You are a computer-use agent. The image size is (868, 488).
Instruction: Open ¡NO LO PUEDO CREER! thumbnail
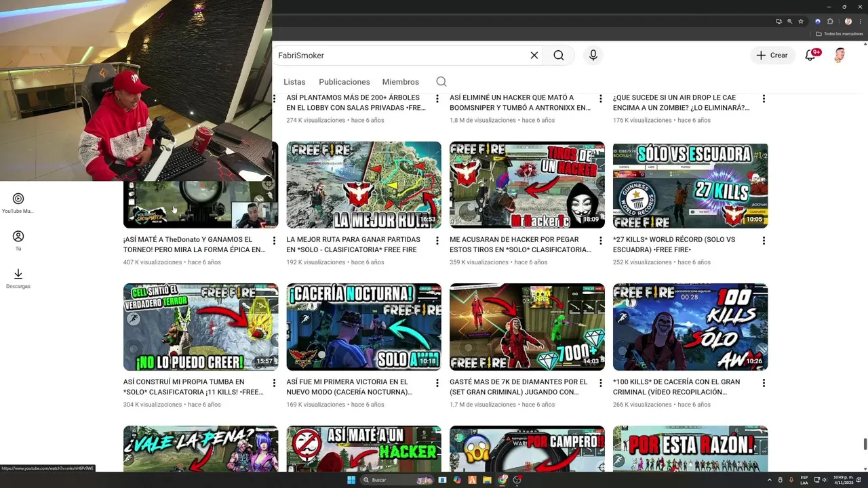click(x=201, y=327)
